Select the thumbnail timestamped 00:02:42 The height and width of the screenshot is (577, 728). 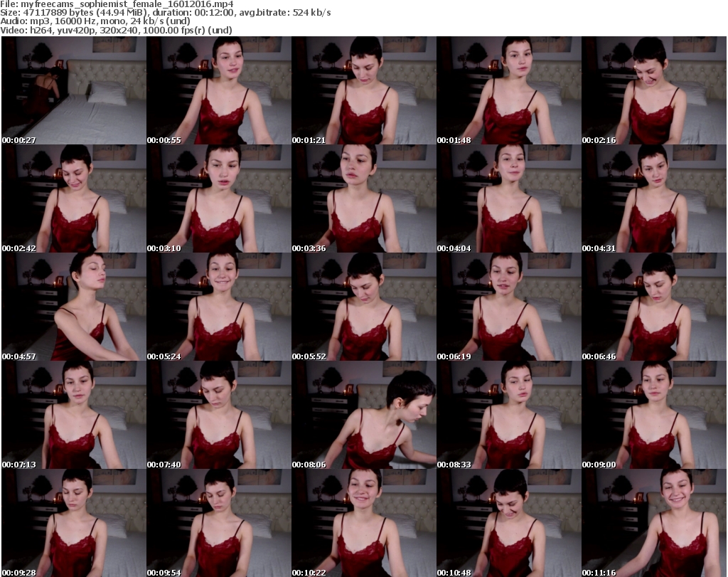coord(74,198)
